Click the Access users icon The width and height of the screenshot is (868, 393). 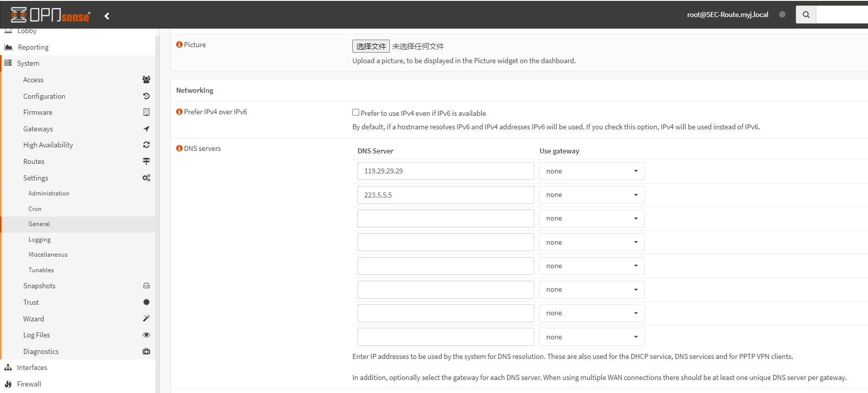146,80
